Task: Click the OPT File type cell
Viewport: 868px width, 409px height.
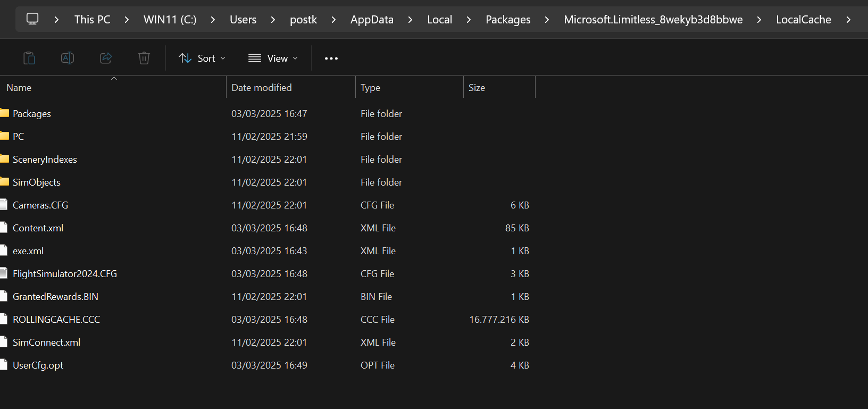Action: (x=378, y=365)
